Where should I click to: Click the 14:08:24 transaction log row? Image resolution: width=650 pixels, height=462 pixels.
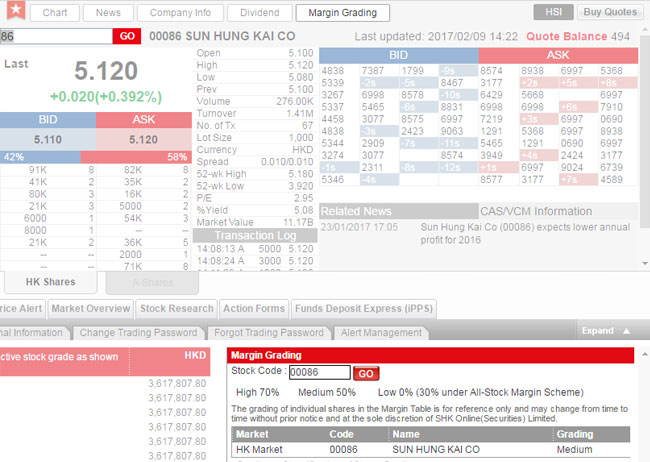coord(255,261)
